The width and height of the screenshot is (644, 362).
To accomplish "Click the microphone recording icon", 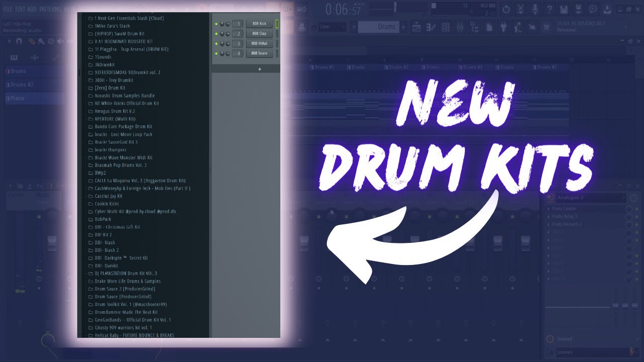I will (535, 9).
